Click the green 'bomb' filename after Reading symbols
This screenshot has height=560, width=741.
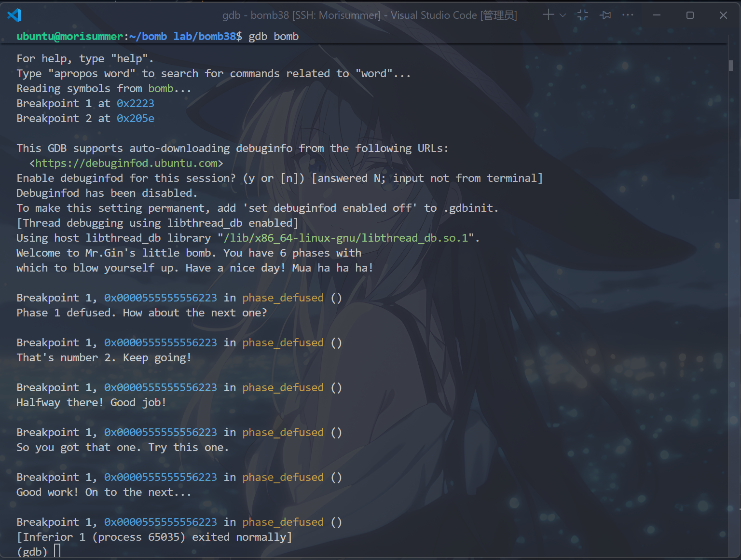[x=161, y=89]
